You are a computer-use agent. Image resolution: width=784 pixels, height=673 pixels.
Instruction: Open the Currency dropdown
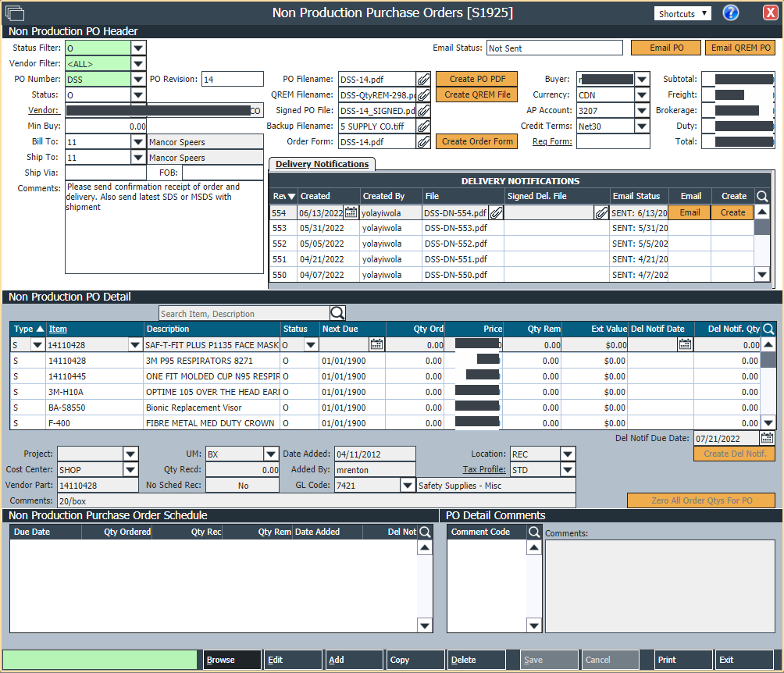642,95
